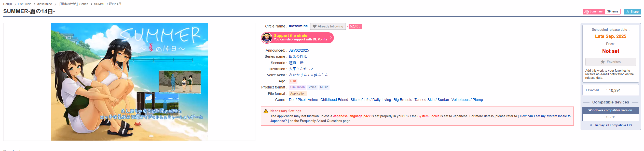Open the Support the circle banner arrow
The image size is (644, 151).
pyautogui.click(x=331, y=38)
